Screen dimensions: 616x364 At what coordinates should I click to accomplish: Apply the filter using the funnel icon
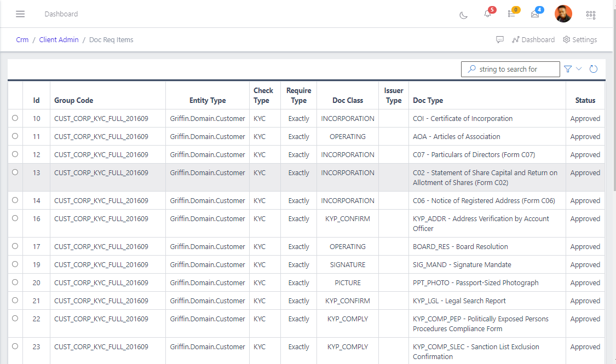coord(568,69)
